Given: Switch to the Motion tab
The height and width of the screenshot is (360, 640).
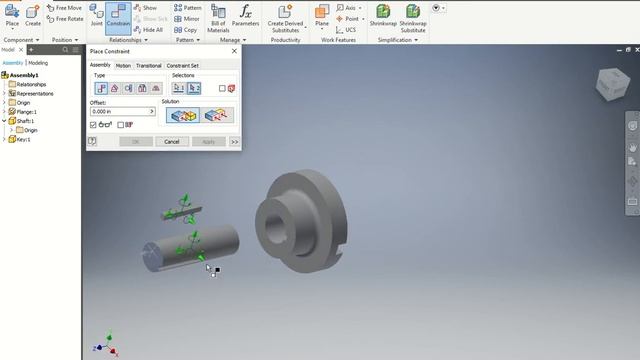Looking at the screenshot, I should [123, 65].
